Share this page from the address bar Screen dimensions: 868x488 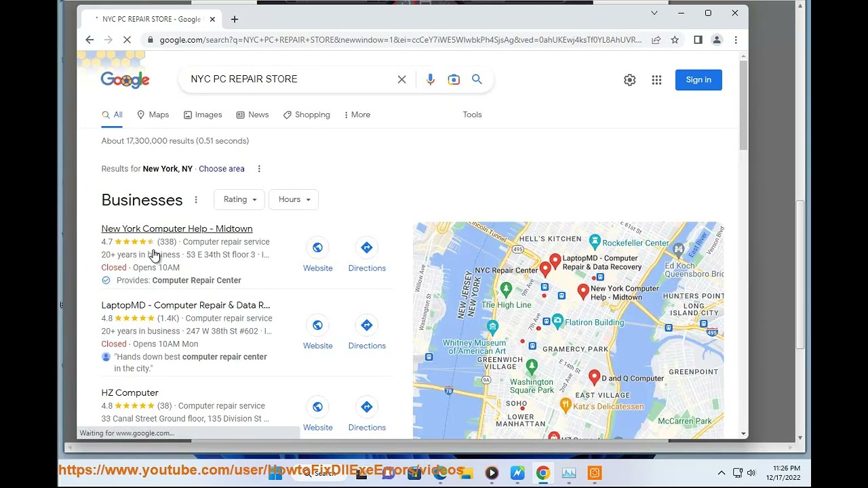coord(656,40)
